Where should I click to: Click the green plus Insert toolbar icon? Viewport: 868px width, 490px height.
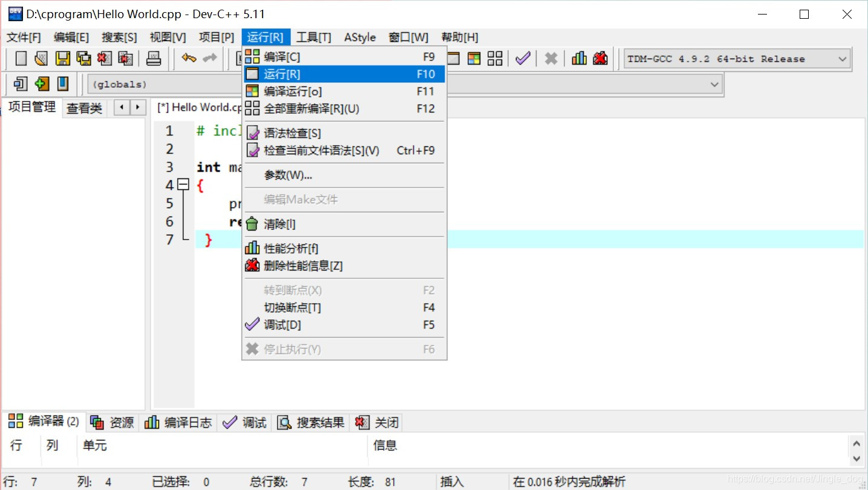point(42,83)
